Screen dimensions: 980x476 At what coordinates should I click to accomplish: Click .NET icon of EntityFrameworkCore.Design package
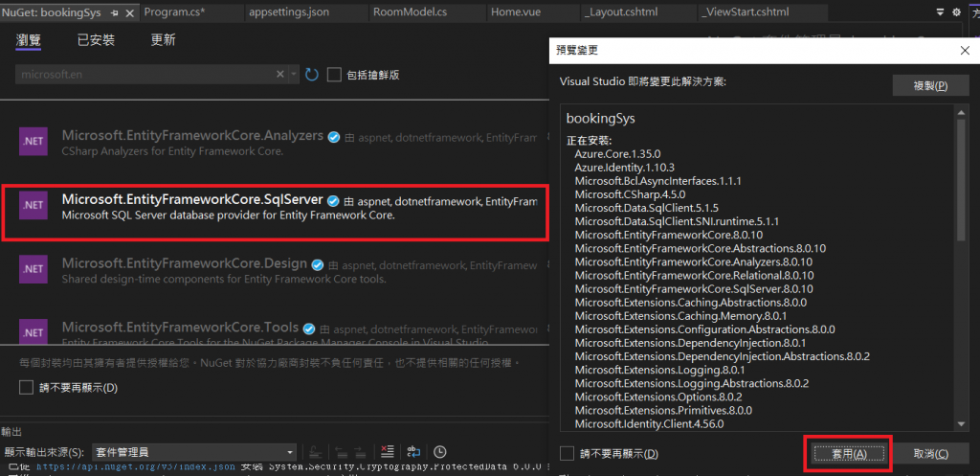pyautogui.click(x=33, y=269)
